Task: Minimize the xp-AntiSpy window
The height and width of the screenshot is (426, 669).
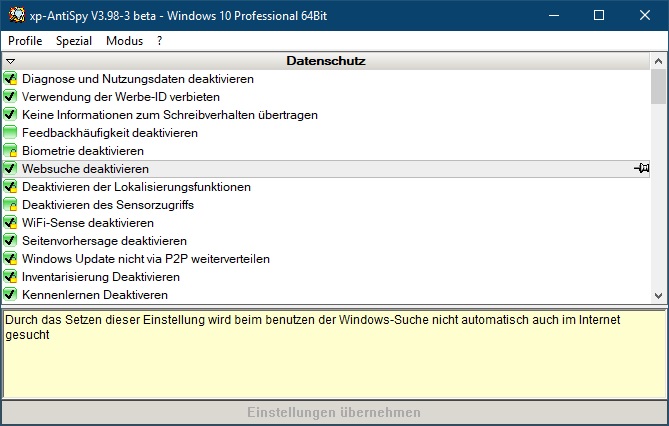Action: click(554, 15)
